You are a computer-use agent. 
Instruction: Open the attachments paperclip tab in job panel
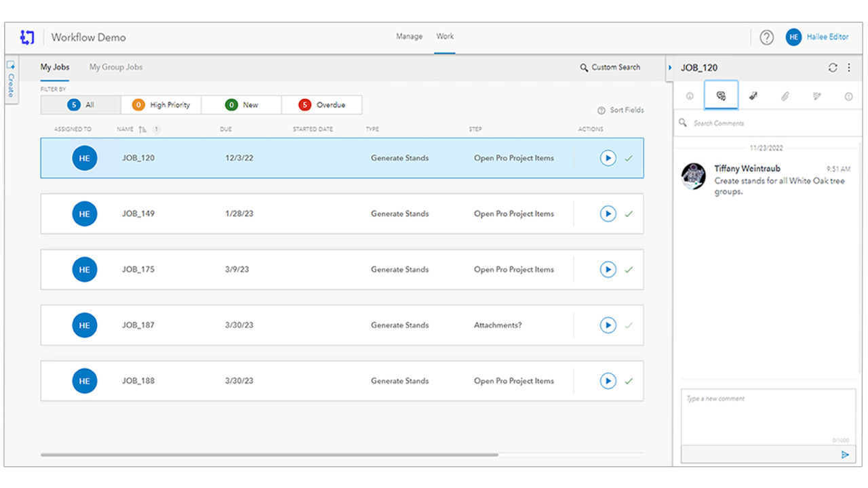pyautogui.click(x=785, y=96)
